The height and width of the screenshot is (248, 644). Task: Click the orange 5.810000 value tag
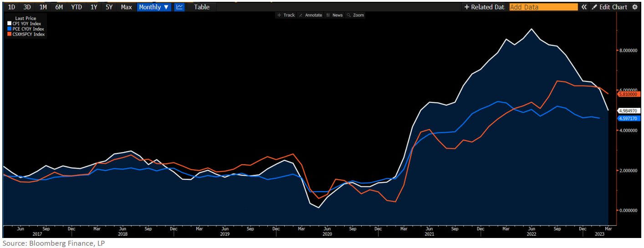point(629,94)
